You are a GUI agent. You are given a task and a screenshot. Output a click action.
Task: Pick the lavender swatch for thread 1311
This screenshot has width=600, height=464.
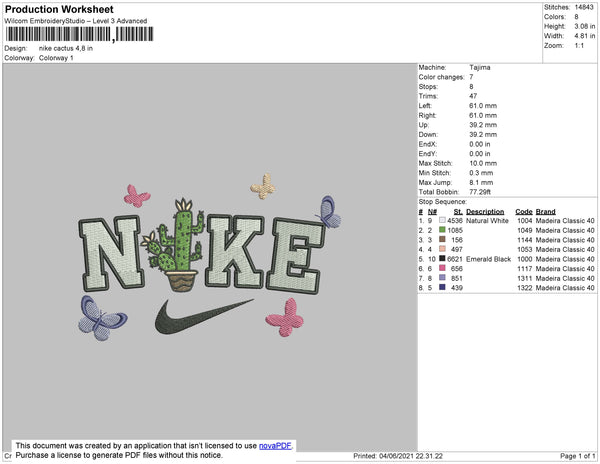coord(442,278)
